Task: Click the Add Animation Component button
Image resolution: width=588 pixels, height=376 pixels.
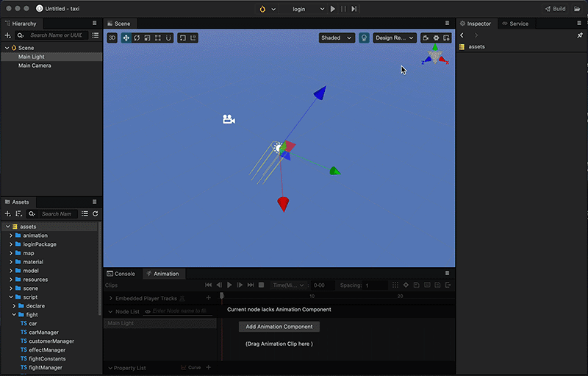Action: pyautogui.click(x=279, y=327)
